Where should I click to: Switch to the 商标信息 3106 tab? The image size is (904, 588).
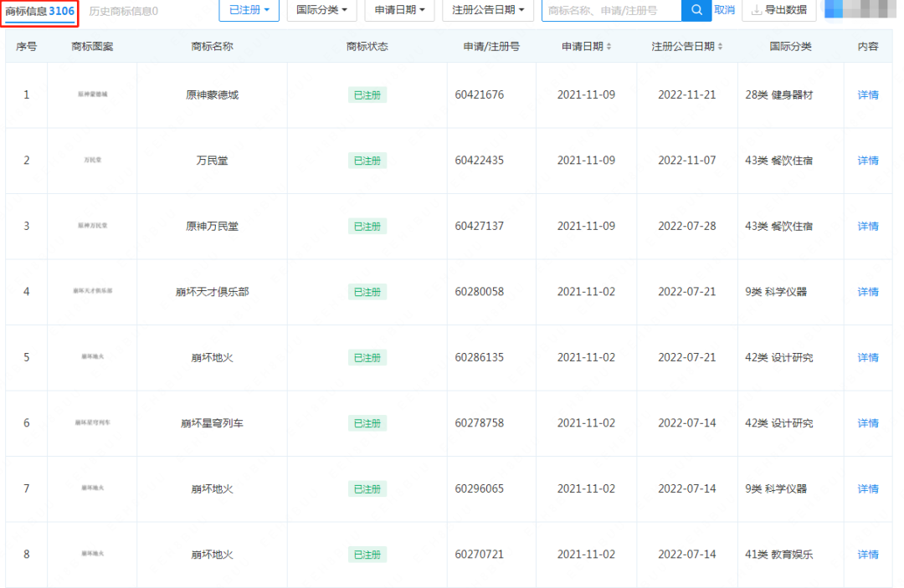(x=40, y=11)
